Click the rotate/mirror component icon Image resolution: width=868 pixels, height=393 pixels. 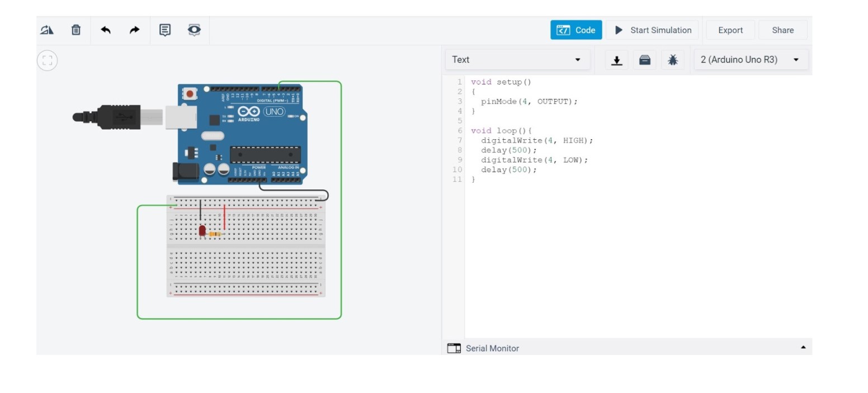tap(47, 30)
